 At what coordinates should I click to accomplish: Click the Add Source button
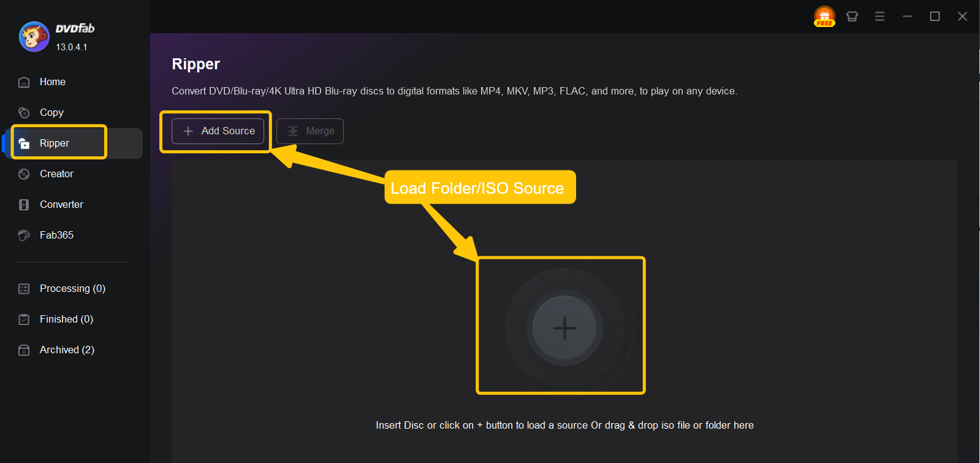(x=218, y=131)
